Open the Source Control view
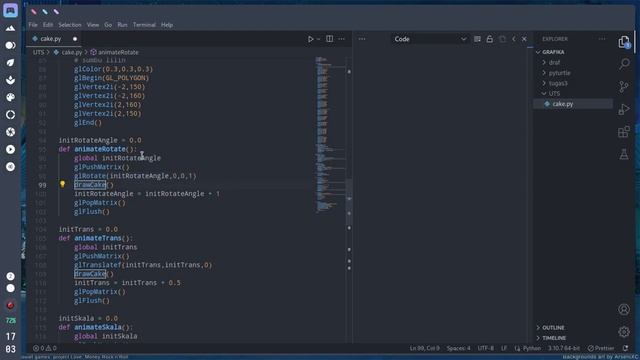This screenshot has height=360, width=640. [x=624, y=87]
